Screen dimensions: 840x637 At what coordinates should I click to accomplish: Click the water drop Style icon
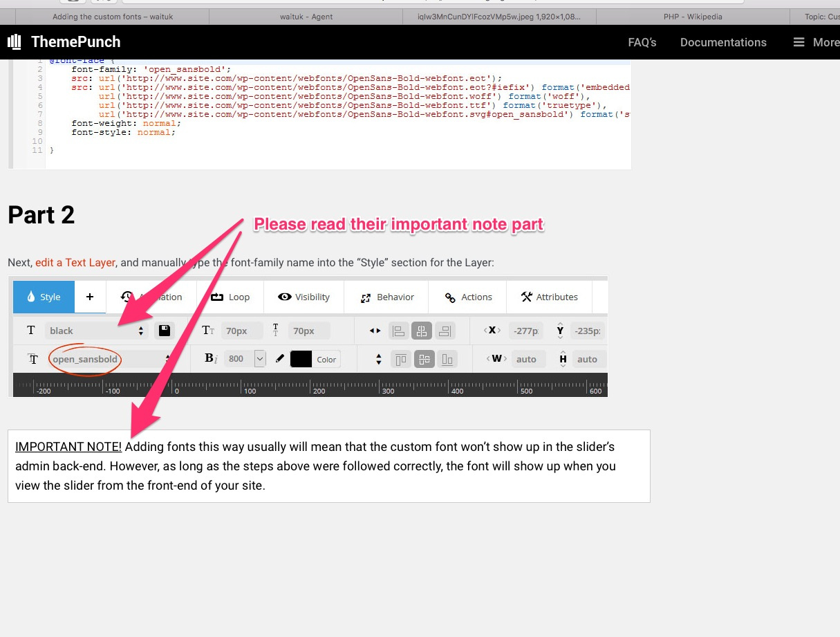tap(30, 297)
